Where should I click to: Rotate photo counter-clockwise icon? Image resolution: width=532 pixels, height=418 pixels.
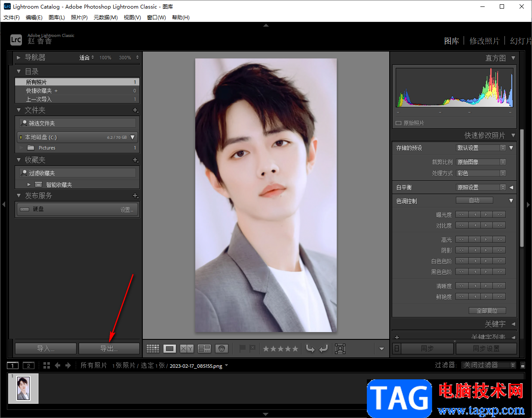(310, 349)
